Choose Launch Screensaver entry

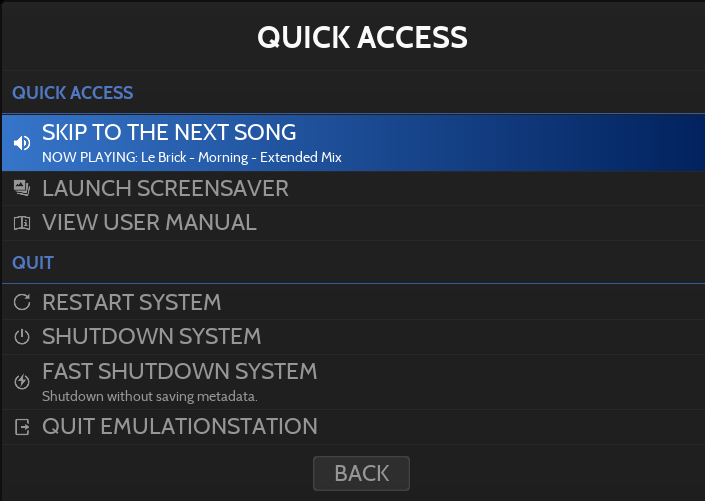(x=165, y=188)
